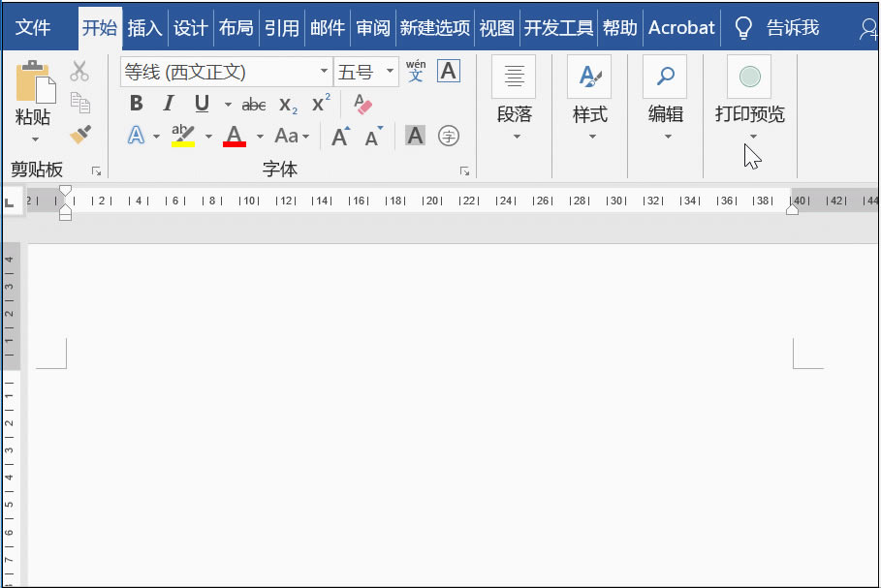Click the right indent marker on ruler
881x588 pixels.
[x=792, y=209]
